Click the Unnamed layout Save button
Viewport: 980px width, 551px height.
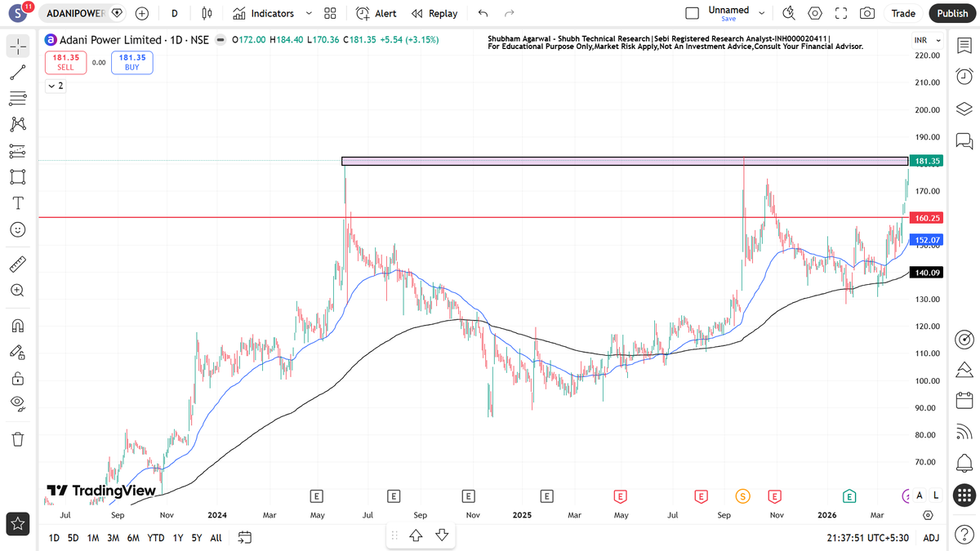[728, 13]
